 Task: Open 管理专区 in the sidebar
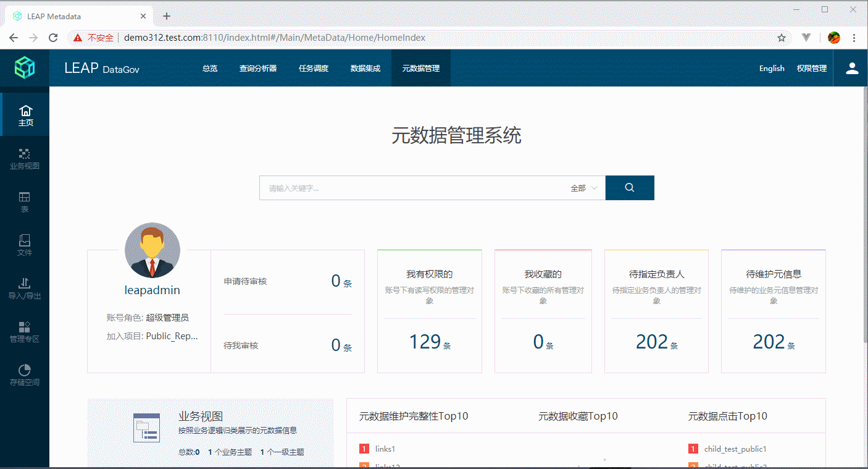pyautogui.click(x=25, y=332)
